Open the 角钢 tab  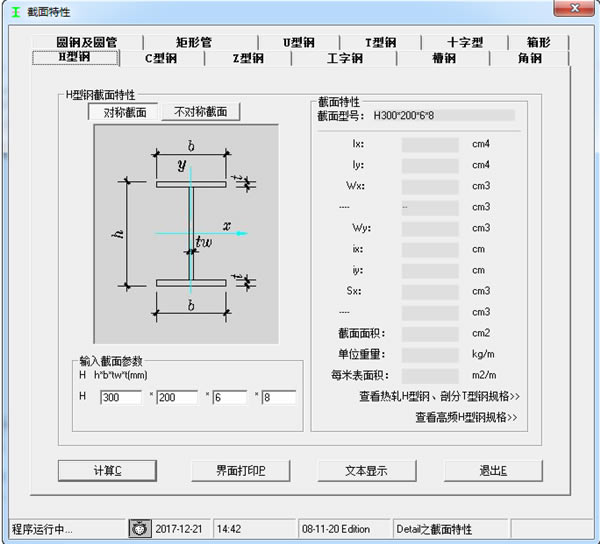[529, 59]
